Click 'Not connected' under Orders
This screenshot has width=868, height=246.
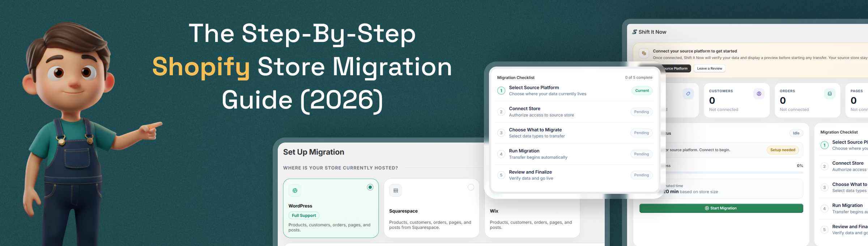pos(794,110)
